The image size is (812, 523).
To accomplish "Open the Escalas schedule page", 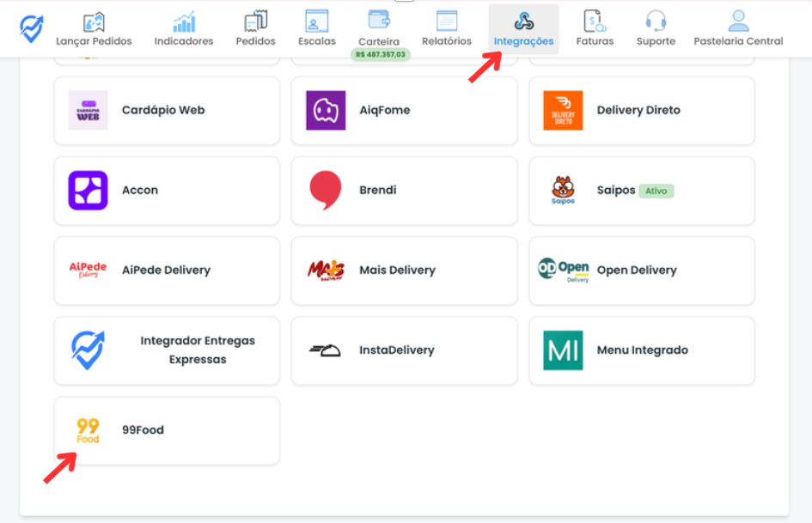I will coord(317,29).
